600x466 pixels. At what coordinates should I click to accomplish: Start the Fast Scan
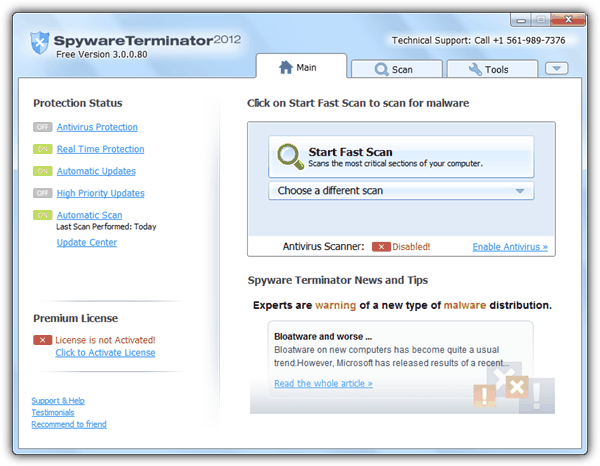(401, 157)
